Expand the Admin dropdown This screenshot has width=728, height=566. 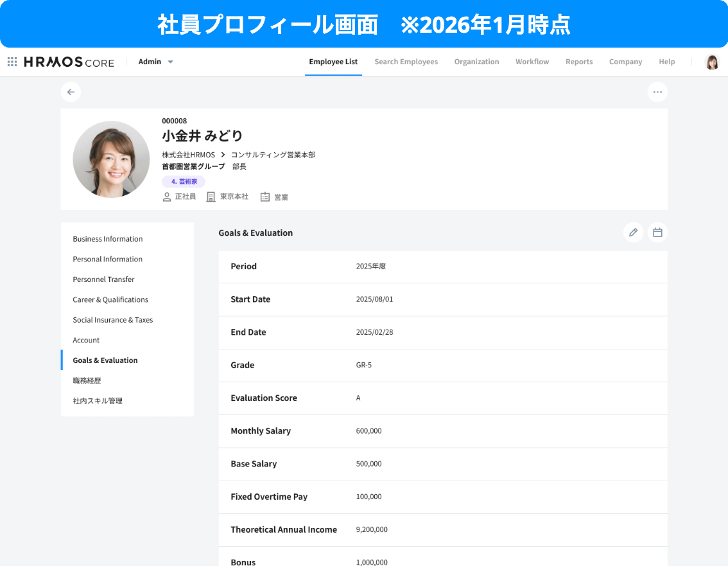click(x=156, y=62)
